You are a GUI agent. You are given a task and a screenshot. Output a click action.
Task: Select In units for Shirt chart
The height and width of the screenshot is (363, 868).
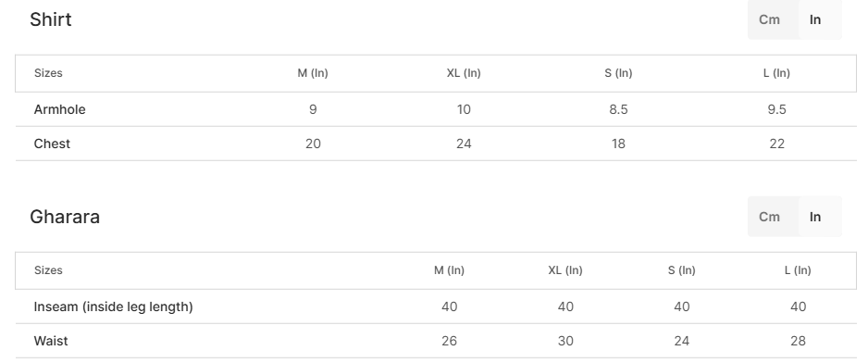(815, 19)
